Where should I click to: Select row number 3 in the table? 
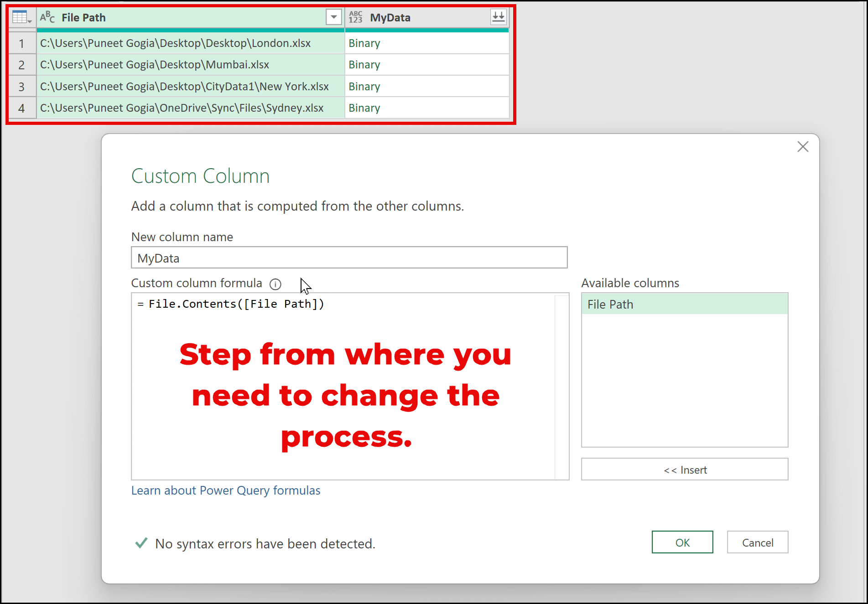point(21,87)
